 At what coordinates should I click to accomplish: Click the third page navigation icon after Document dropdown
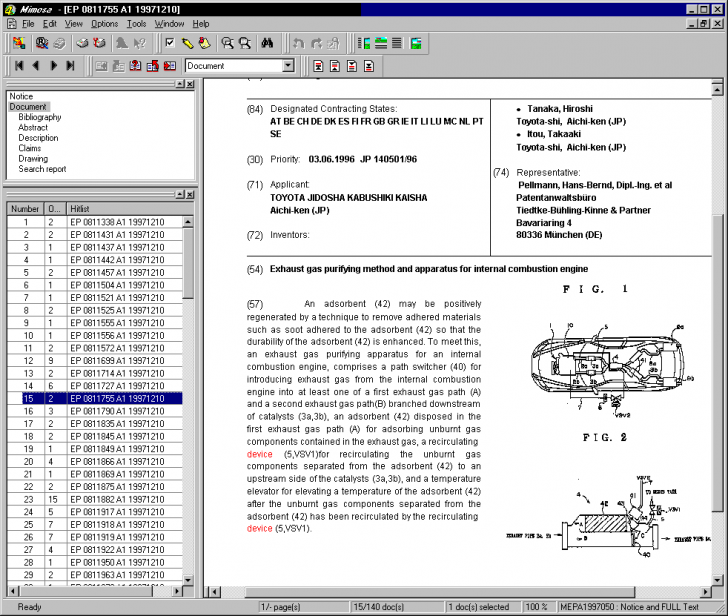pos(352,66)
